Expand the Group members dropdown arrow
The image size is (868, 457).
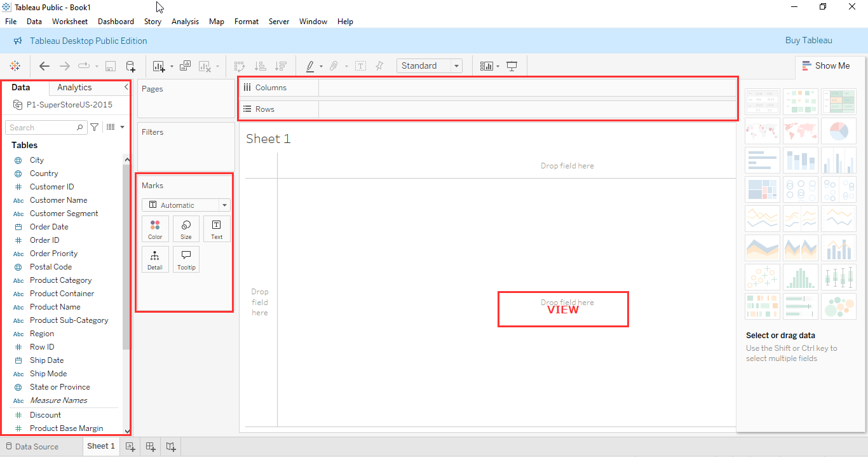point(346,66)
